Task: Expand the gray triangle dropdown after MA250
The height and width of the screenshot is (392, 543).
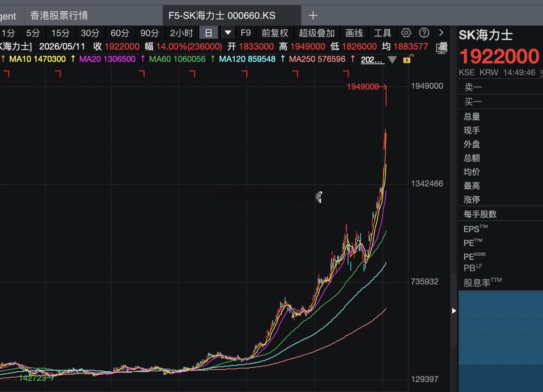Action: click(392, 60)
